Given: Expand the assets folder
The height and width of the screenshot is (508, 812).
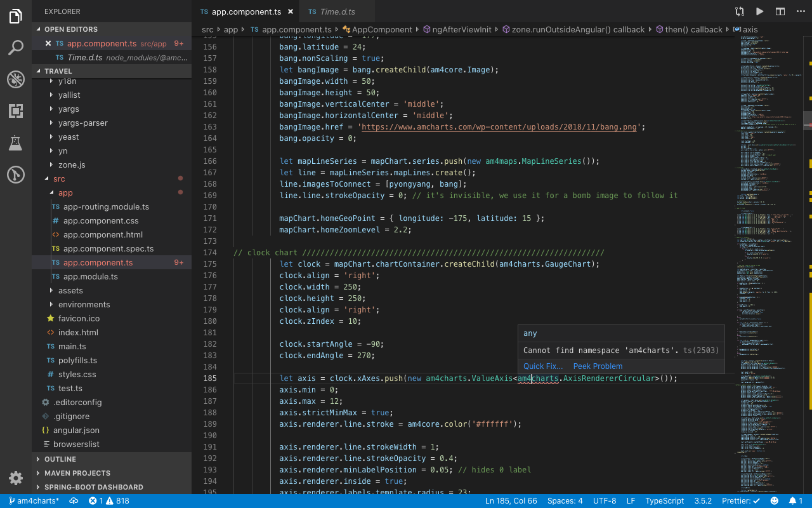Looking at the screenshot, I should (112, 291).
